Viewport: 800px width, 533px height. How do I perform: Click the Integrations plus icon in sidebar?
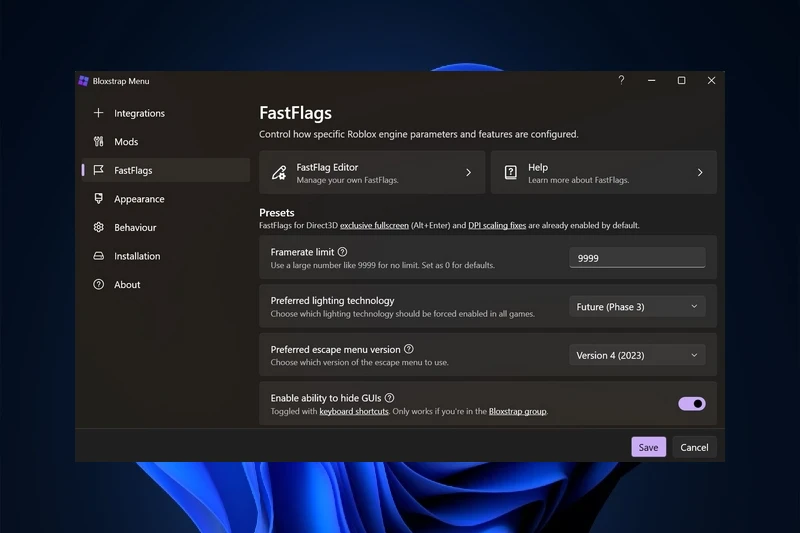(98, 113)
